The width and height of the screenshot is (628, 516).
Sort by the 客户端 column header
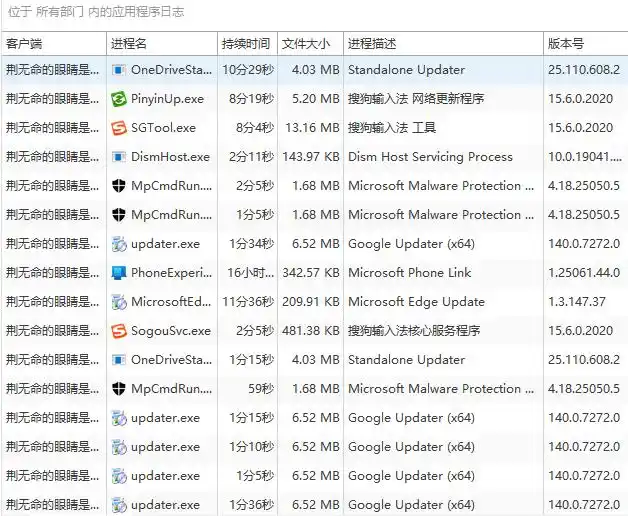click(54, 44)
